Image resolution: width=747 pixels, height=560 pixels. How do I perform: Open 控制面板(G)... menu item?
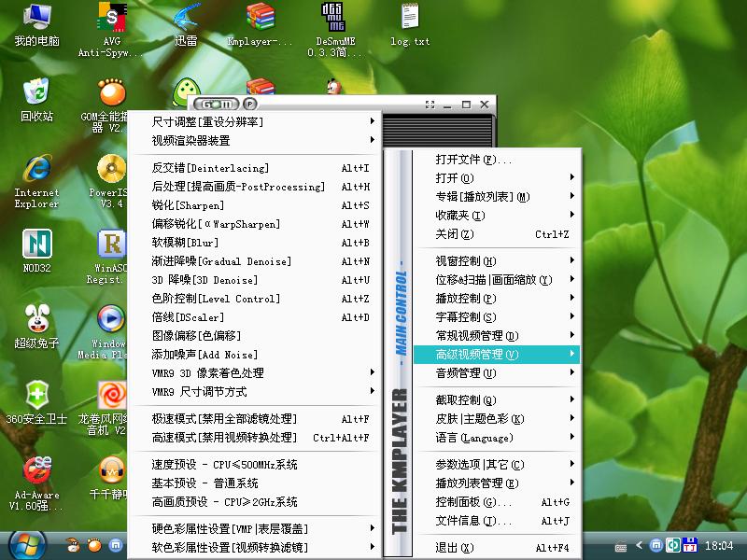497,502
